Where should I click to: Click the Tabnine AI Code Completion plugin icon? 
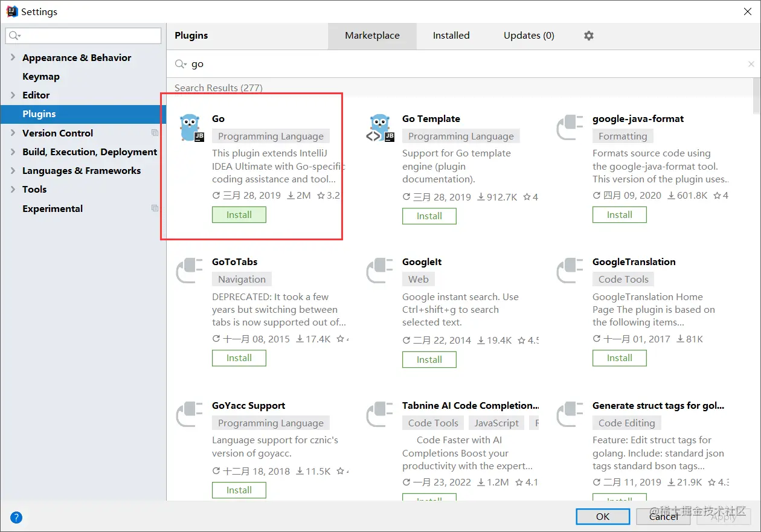[379, 414]
